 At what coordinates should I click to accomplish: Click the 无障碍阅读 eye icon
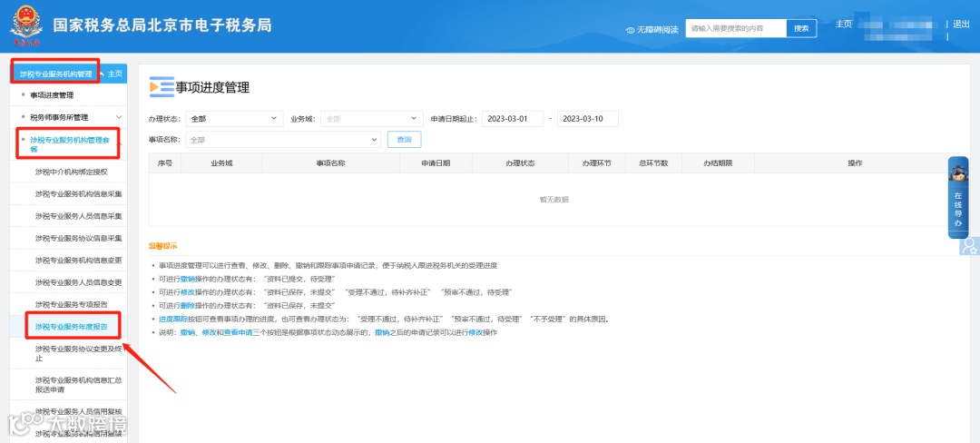(630, 29)
